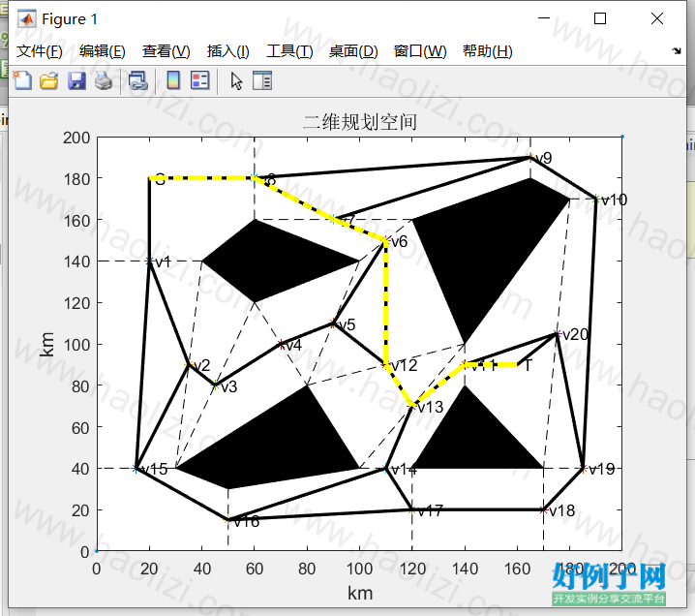This screenshot has height=616, width=695.
Task: Click node label v18
Action: pos(562,510)
